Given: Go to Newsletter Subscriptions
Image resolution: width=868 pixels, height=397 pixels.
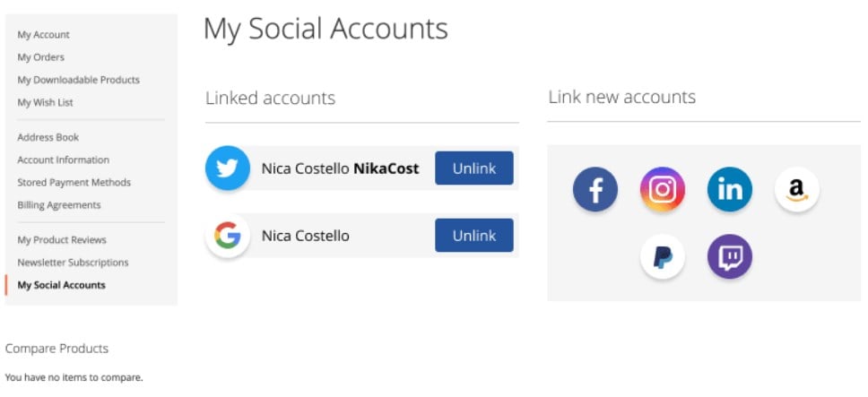Looking at the screenshot, I should [x=73, y=263].
